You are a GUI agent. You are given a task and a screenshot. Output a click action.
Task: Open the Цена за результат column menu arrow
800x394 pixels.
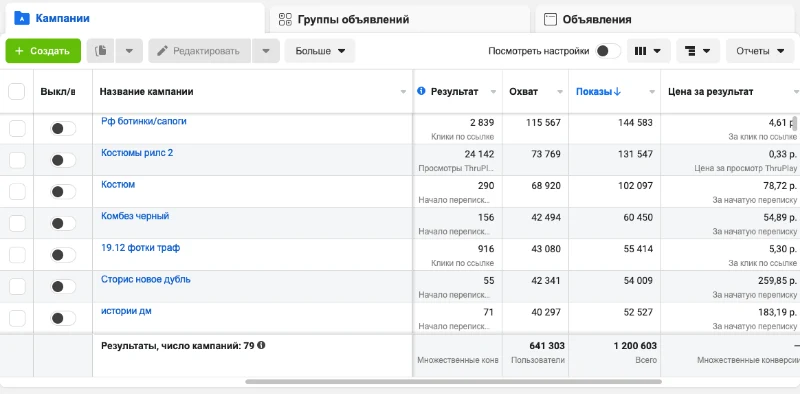click(796, 92)
